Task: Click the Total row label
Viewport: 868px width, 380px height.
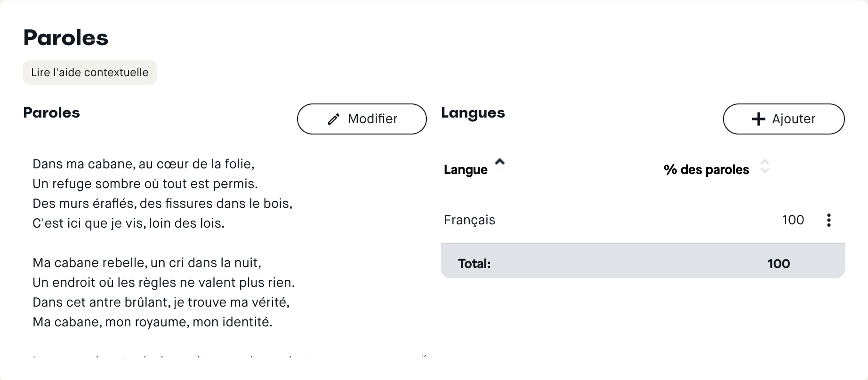Action: (x=474, y=264)
